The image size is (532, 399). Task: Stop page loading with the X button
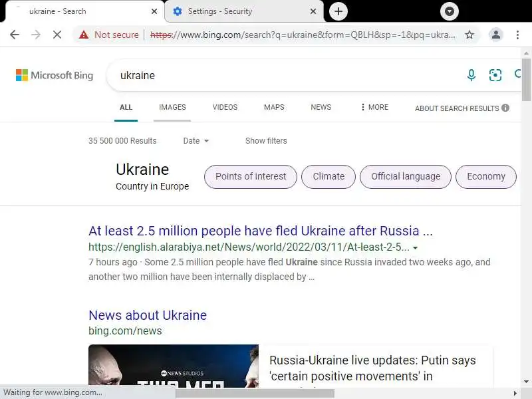pos(57,35)
